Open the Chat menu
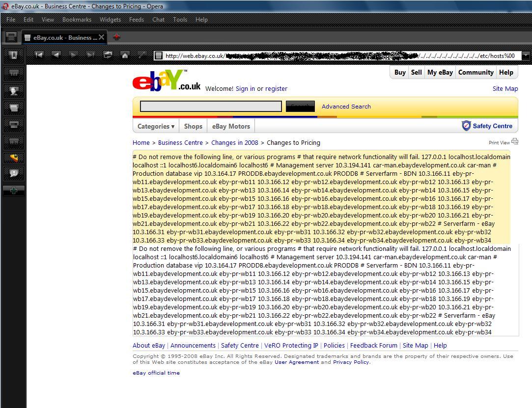 click(159, 20)
